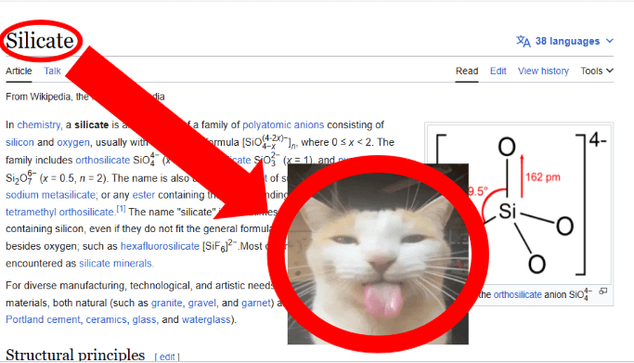Select the Read tab
634x363 pixels.
click(x=467, y=71)
